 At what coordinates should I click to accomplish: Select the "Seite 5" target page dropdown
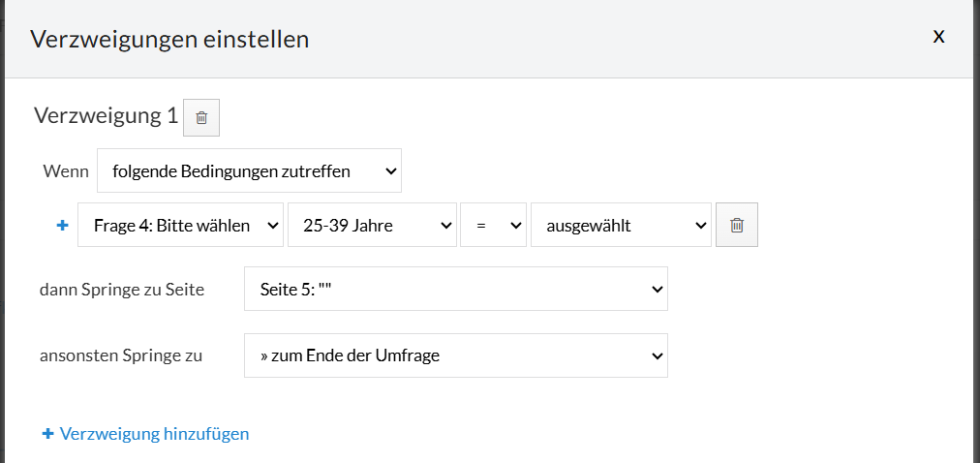pyautogui.click(x=455, y=289)
